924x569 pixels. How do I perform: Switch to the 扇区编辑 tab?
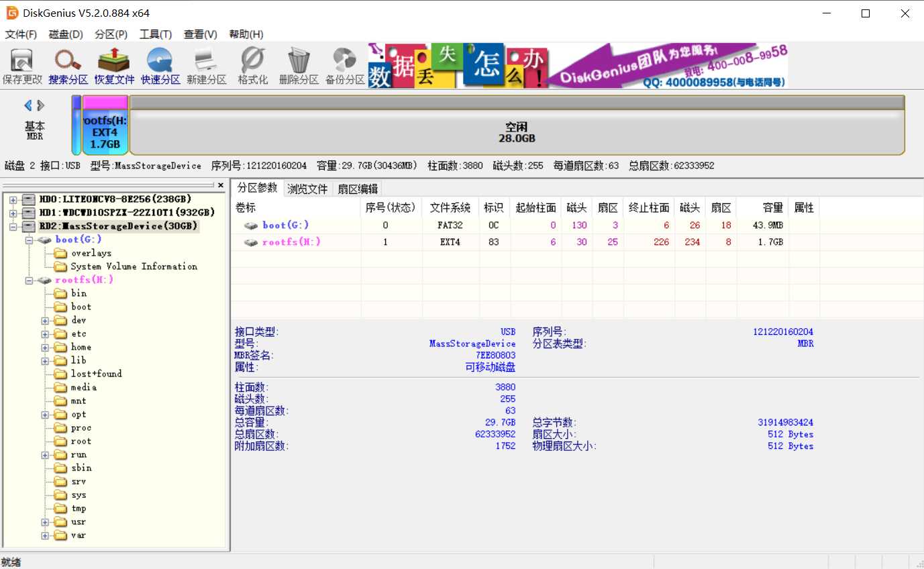click(x=358, y=189)
